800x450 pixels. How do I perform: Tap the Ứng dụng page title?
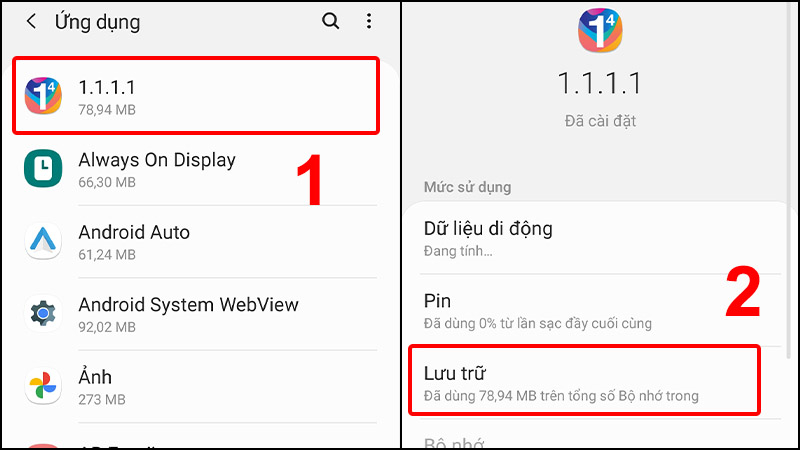[97, 22]
